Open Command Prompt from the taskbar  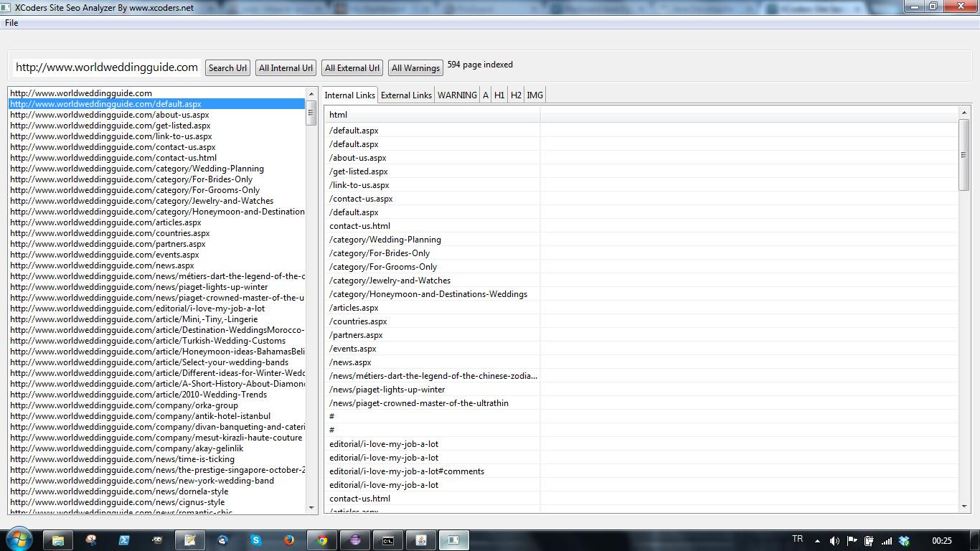pyautogui.click(x=388, y=540)
